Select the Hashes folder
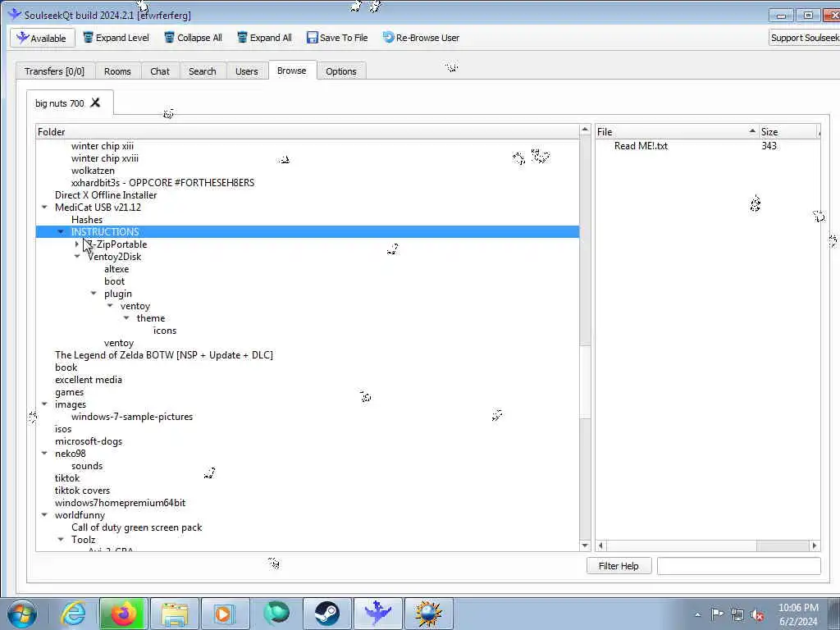840x630 pixels. (x=87, y=220)
